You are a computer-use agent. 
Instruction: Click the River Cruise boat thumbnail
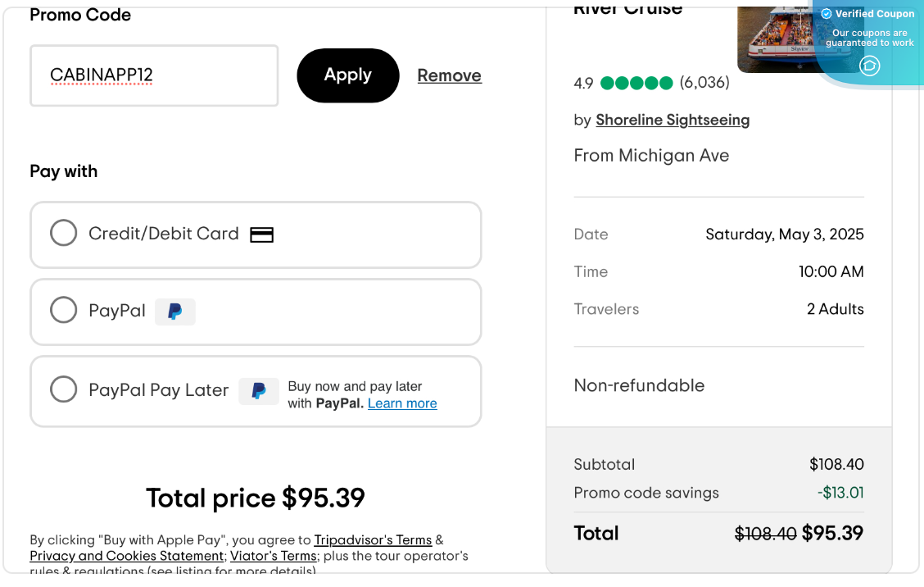(774, 37)
